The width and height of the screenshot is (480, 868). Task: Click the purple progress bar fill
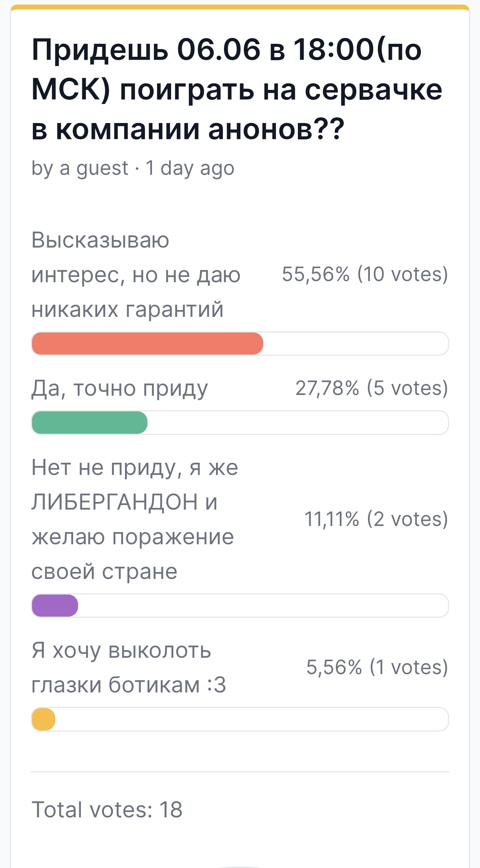click(55, 606)
